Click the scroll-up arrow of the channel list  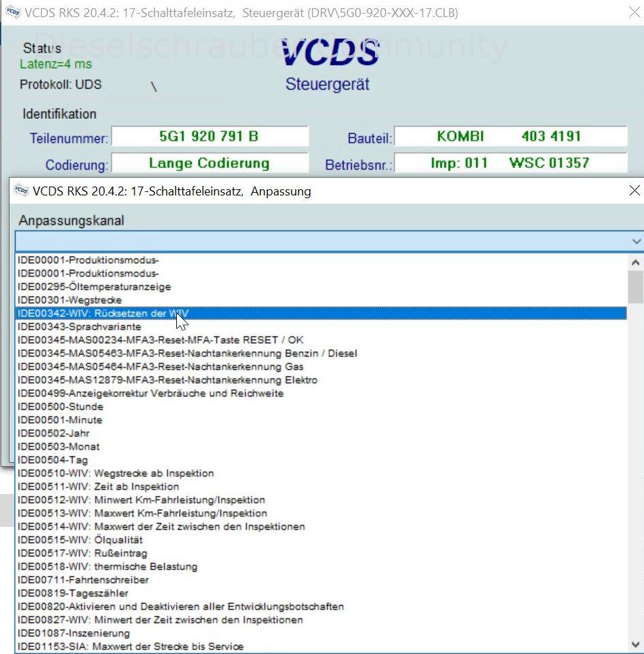[635, 262]
